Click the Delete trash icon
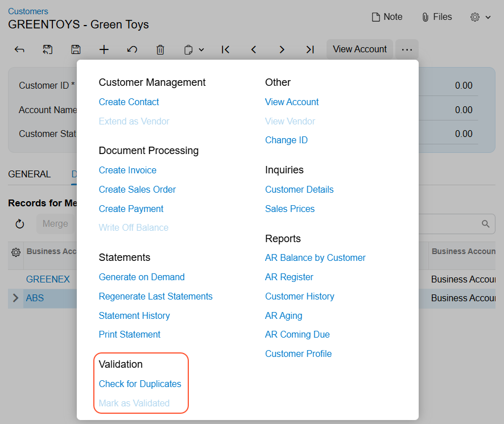The width and height of the screenshot is (504, 424). 160,50
